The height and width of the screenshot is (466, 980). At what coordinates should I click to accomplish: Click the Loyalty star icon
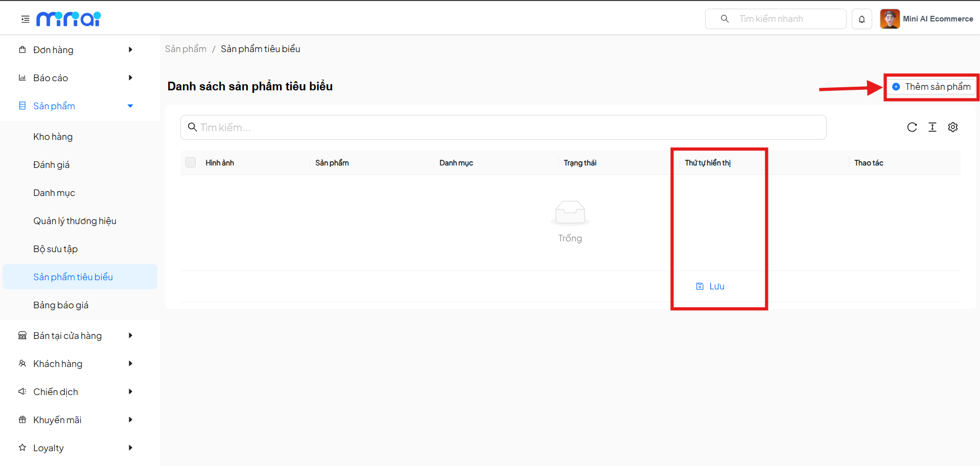(22, 448)
